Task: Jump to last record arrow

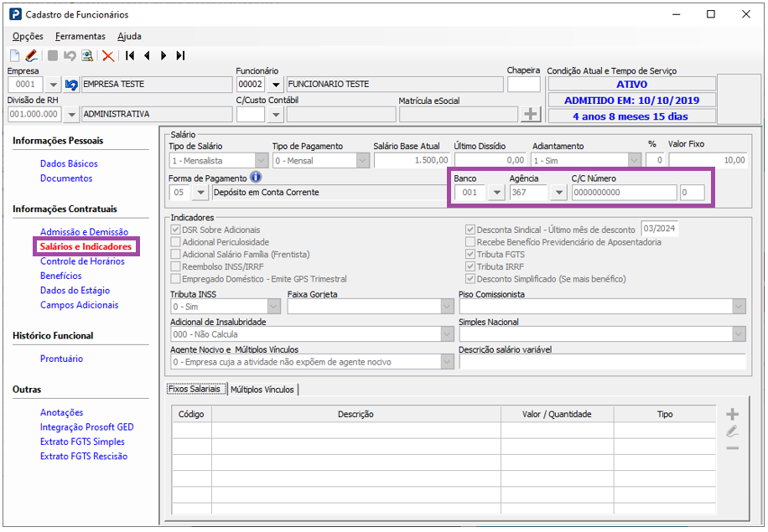Action: pos(180,56)
